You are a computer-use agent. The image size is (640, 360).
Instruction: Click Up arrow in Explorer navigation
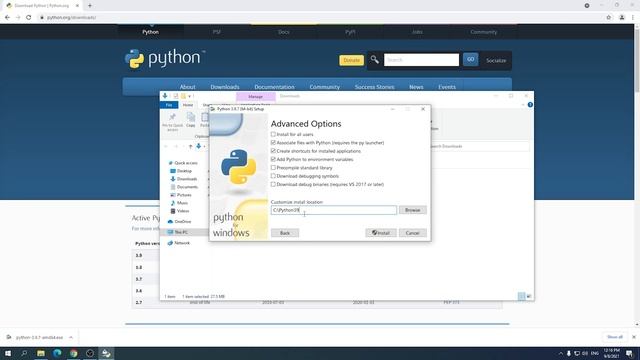click(190, 146)
